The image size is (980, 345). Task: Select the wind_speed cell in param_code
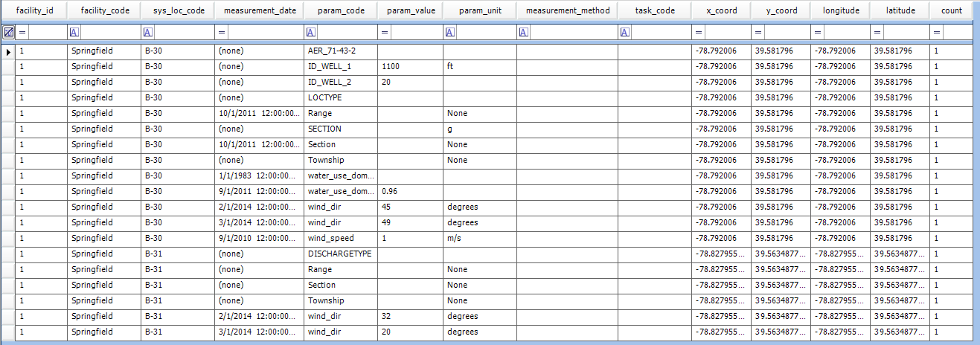click(x=341, y=238)
